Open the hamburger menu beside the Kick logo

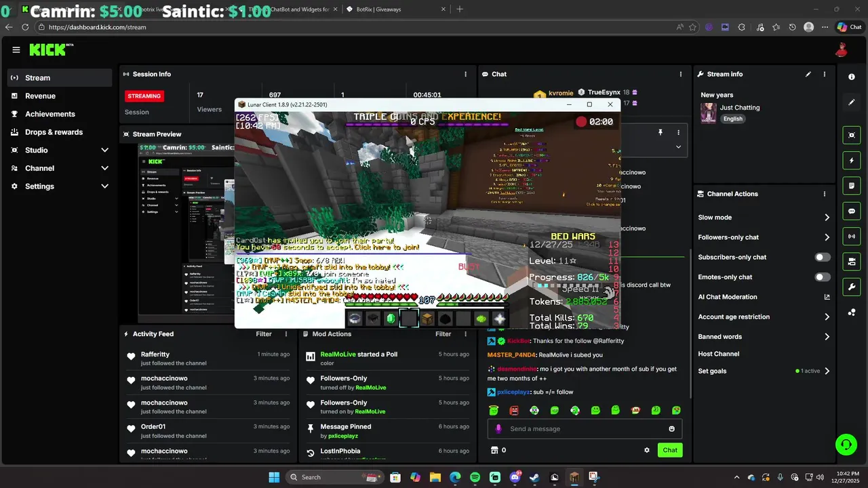pos(16,49)
